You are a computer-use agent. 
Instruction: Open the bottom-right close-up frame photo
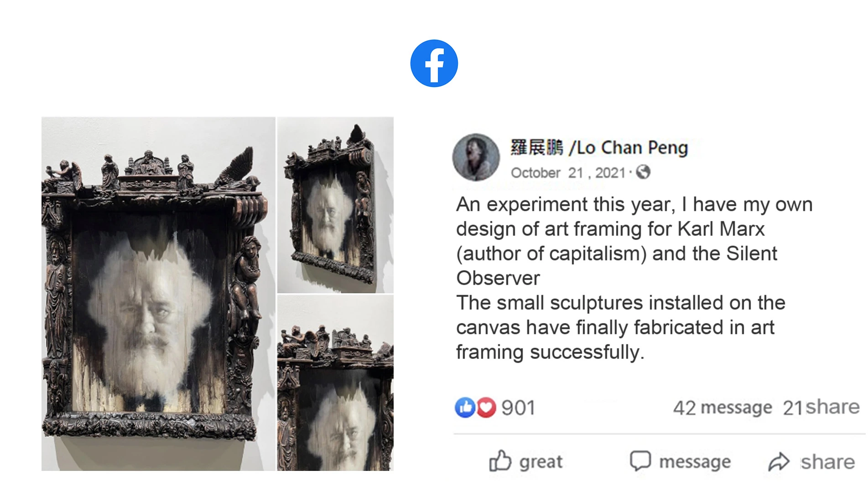pyautogui.click(x=335, y=383)
